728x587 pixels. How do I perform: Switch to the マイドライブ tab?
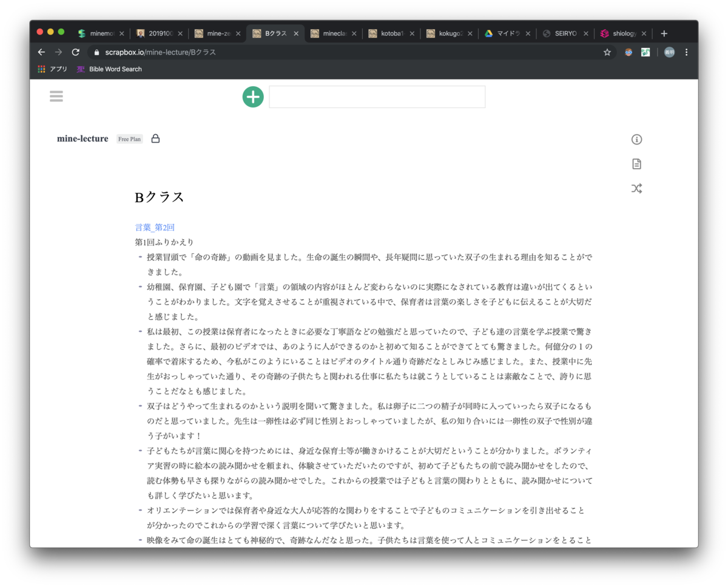(x=508, y=33)
